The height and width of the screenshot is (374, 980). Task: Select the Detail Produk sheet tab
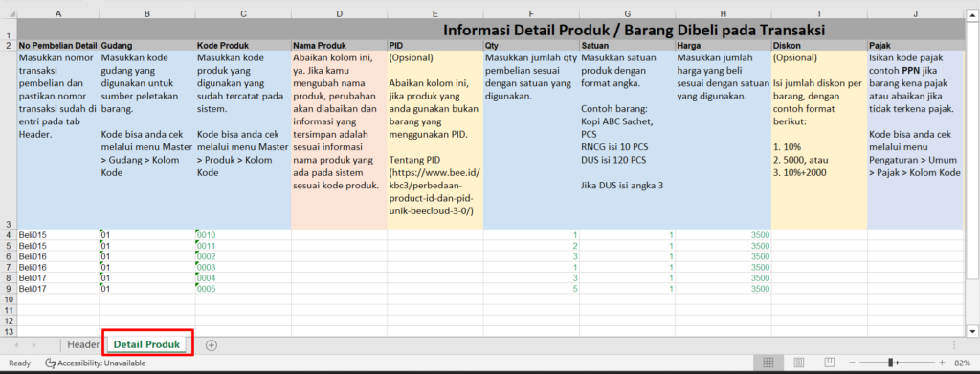point(146,344)
